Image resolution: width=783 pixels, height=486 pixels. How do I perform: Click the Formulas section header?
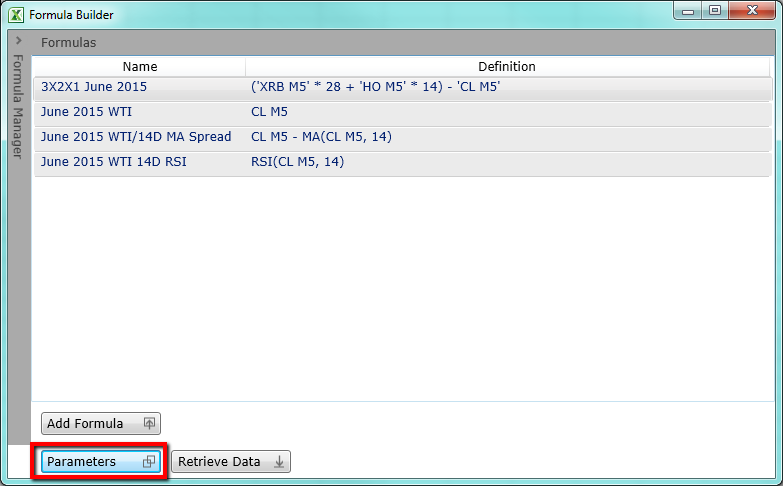pyautogui.click(x=68, y=43)
